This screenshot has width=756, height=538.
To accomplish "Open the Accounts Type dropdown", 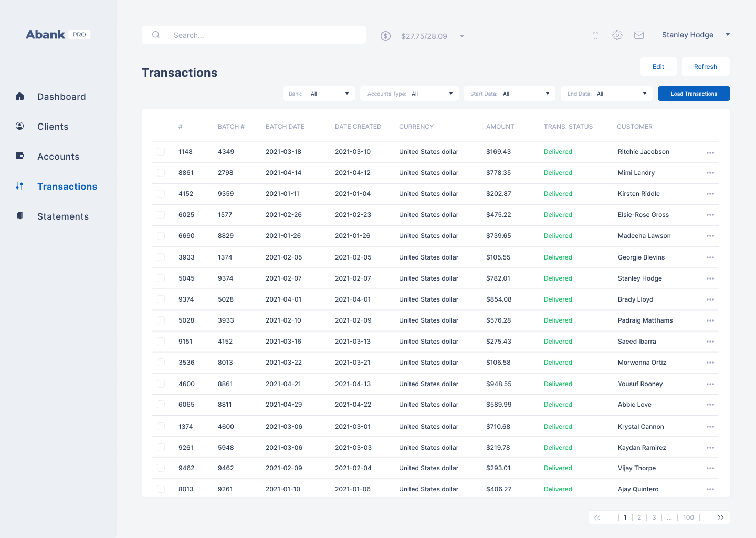I will (410, 94).
